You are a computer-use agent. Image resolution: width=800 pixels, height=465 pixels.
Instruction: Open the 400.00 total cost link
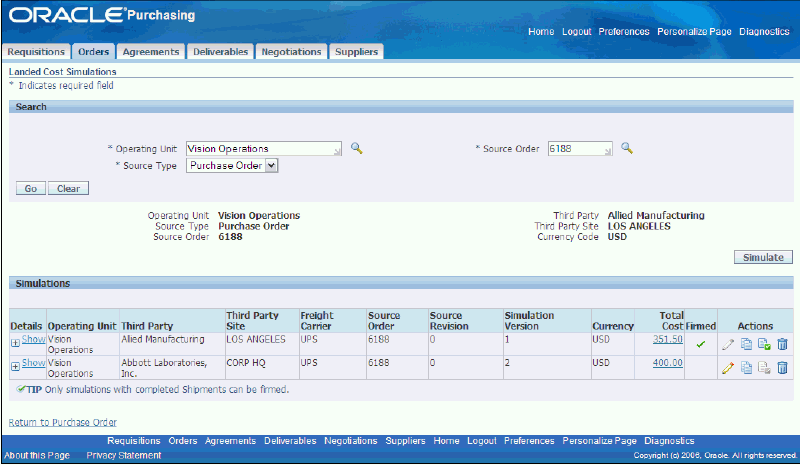(x=668, y=362)
